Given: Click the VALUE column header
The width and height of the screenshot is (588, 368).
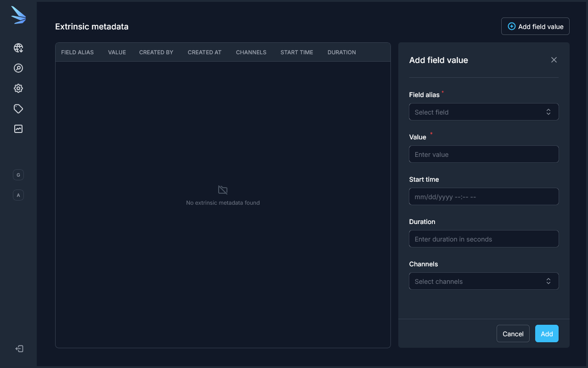Looking at the screenshot, I should 117,52.
